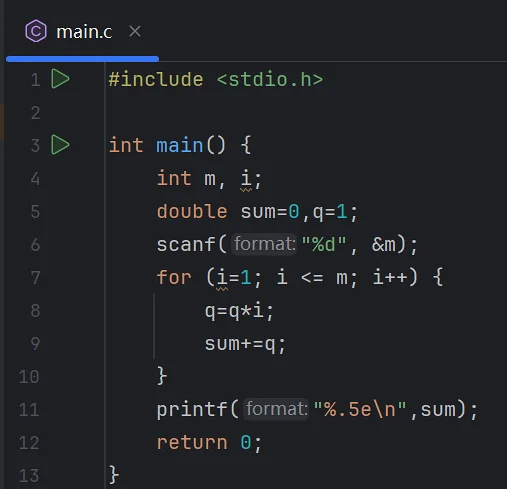Click the format hint in the printf call
Image resolution: width=507 pixels, height=489 pixels.
(x=276, y=409)
